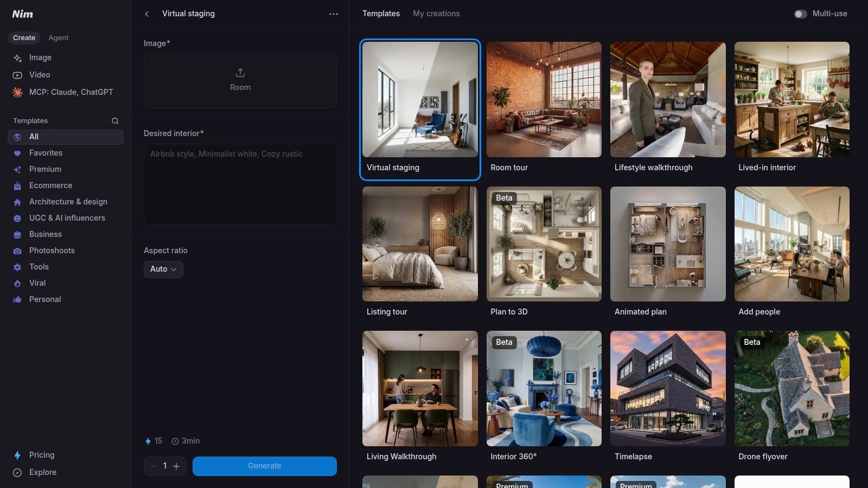Click the house icon beside Architecture & design

pyautogui.click(x=17, y=202)
